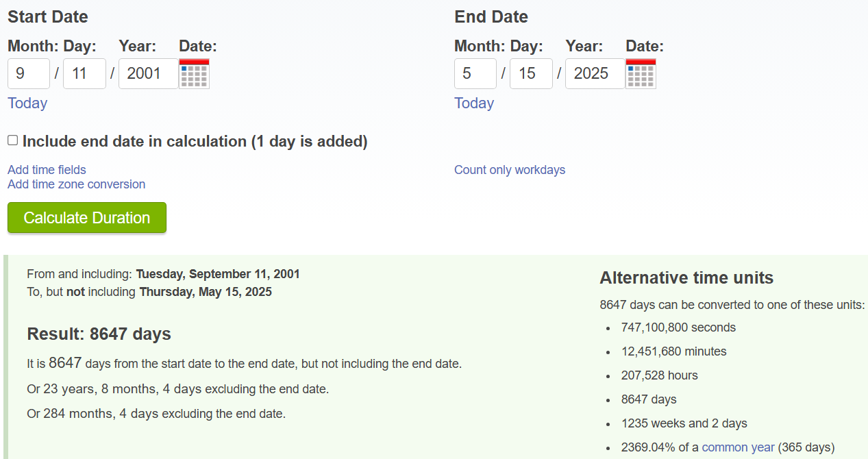Open the Add time fields link

(x=47, y=170)
